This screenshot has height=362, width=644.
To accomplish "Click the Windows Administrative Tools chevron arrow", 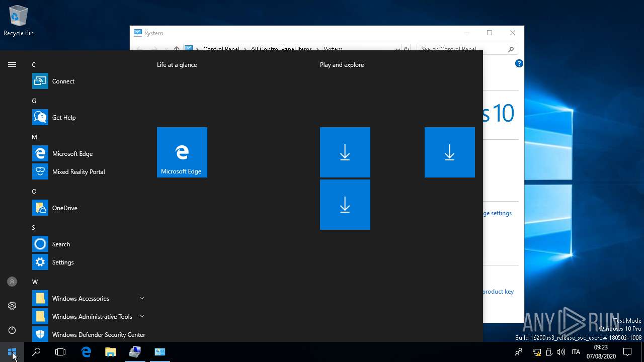I will tap(142, 316).
